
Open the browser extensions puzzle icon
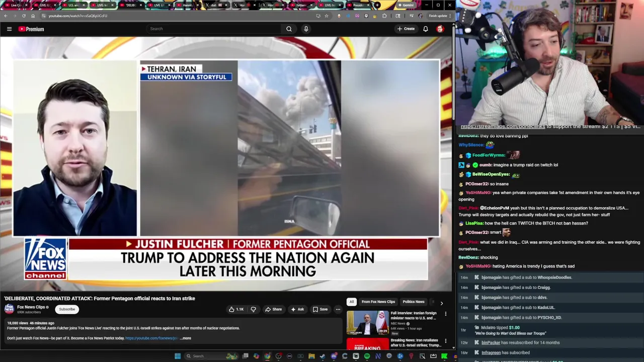tap(385, 16)
